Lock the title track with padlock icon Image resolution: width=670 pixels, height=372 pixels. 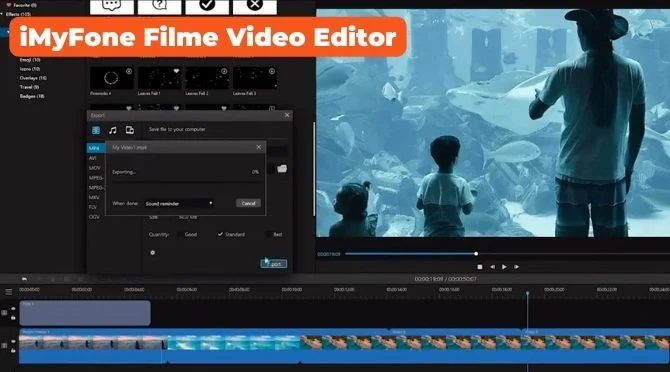pyautogui.click(x=13, y=318)
